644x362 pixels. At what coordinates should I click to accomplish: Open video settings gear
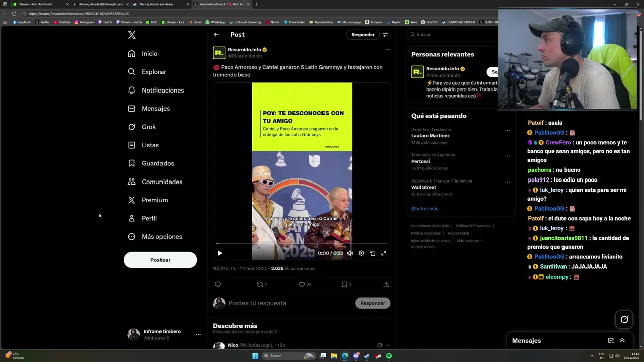click(361, 253)
